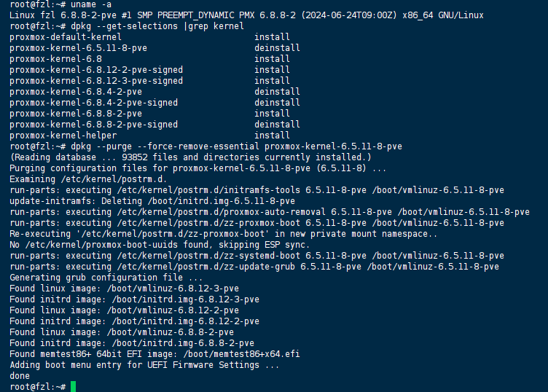Click the 'update-initramfs: Deleting' output line
The image size is (548, 392).
click(x=152, y=201)
